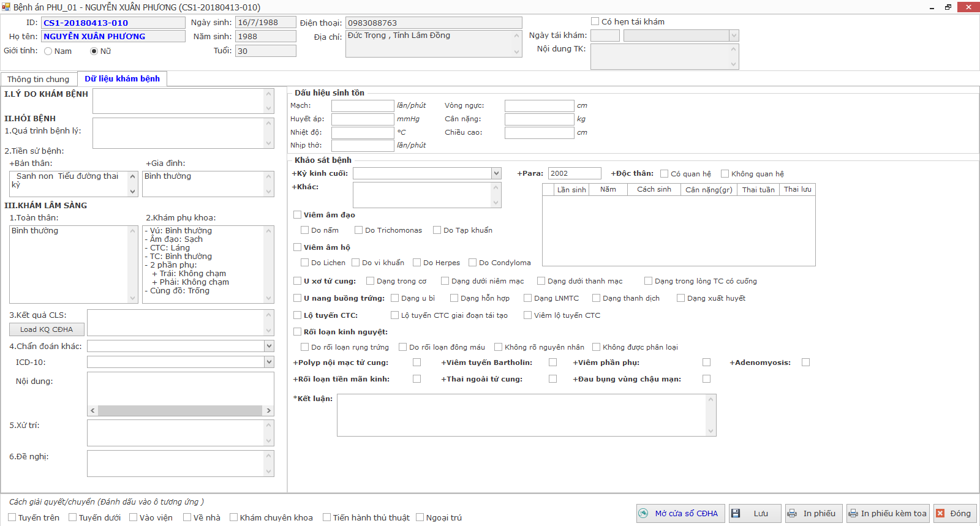
Task: Check the Tuyến trên transfer option
Action: pyautogui.click(x=12, y=517)
